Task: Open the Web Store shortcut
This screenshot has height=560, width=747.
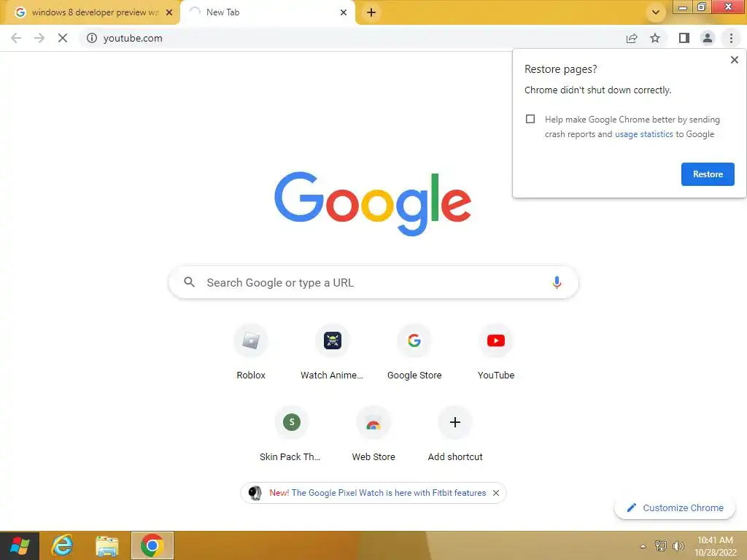Action: tap(373, 433)
